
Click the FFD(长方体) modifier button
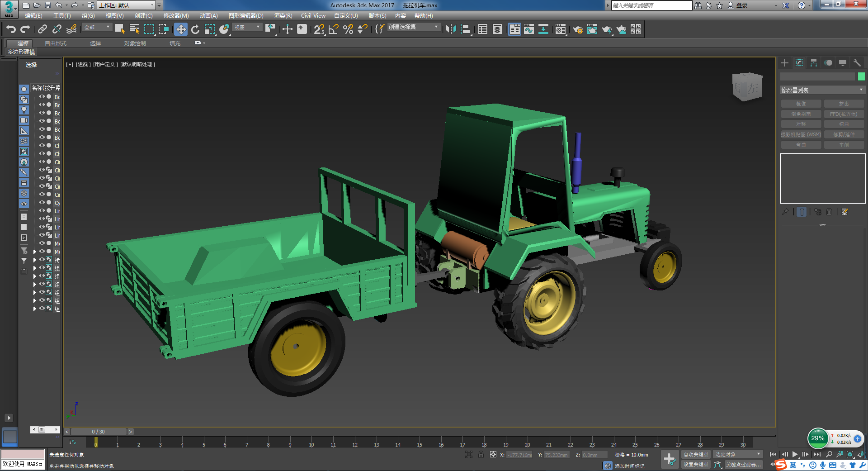pos(844,114)
